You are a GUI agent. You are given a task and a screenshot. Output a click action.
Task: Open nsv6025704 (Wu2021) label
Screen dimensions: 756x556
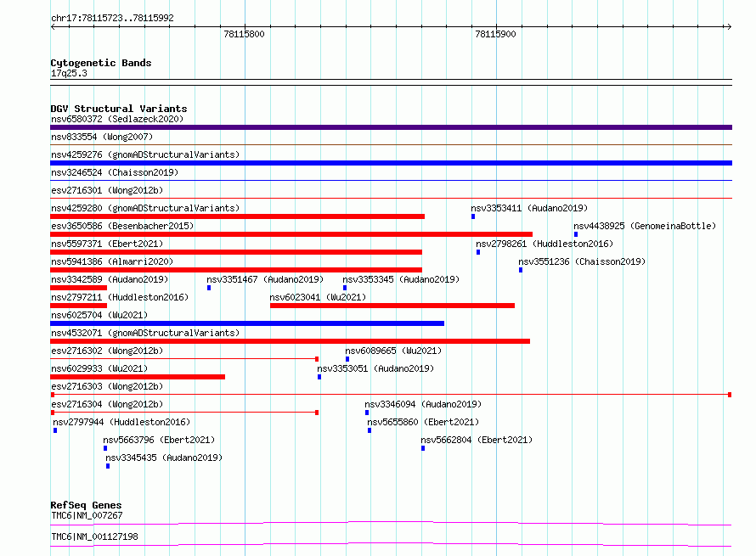[x=99, y=315]
